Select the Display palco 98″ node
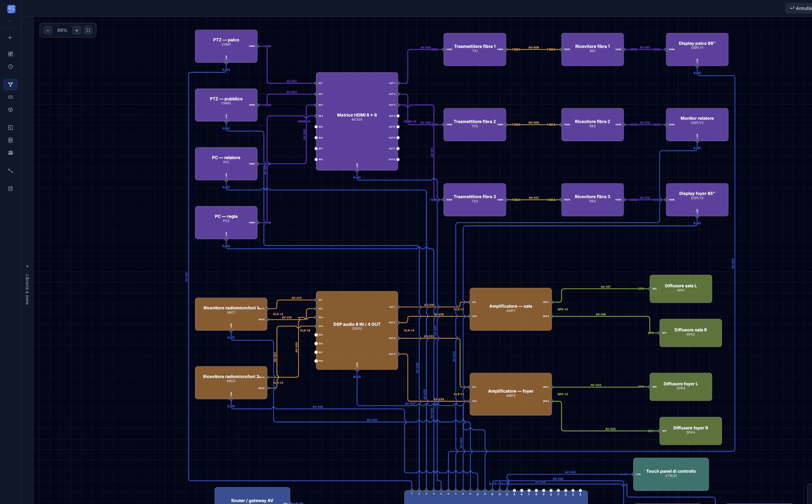812x504 pixels. (697, 49)
